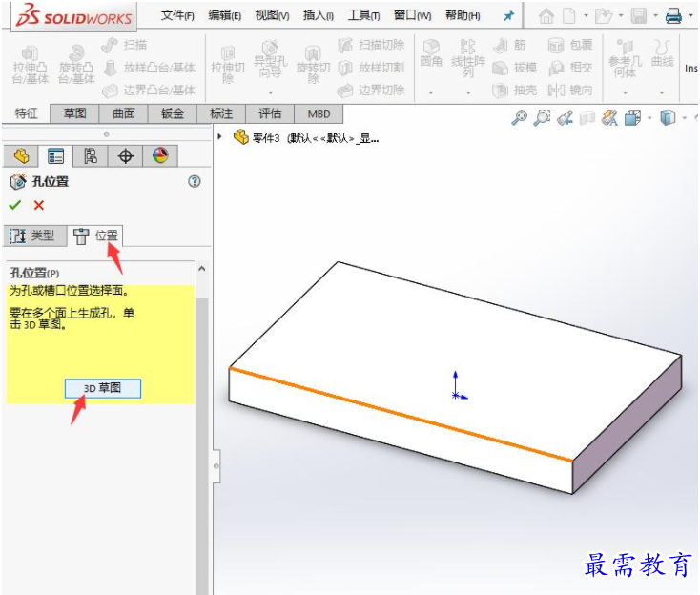The width and height of the screenshot is (700, 595).
Task: Open the Curves (曲线) tool
Action: coord(662,53)
